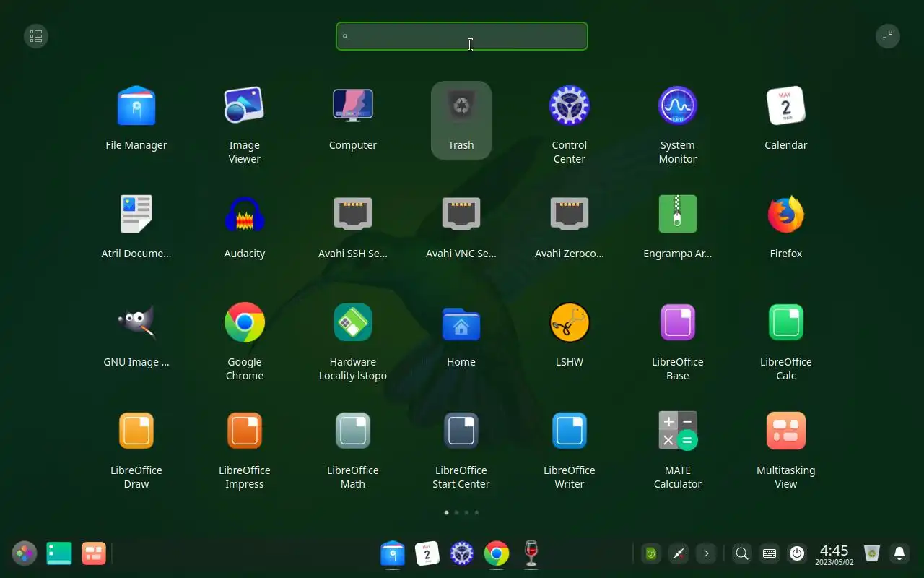
Task: Show the desktop via teal dock icon
Action: (59, 553)
